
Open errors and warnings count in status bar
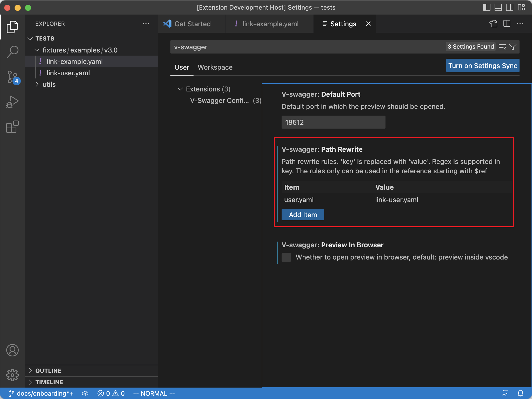click(x=111, y=393)
